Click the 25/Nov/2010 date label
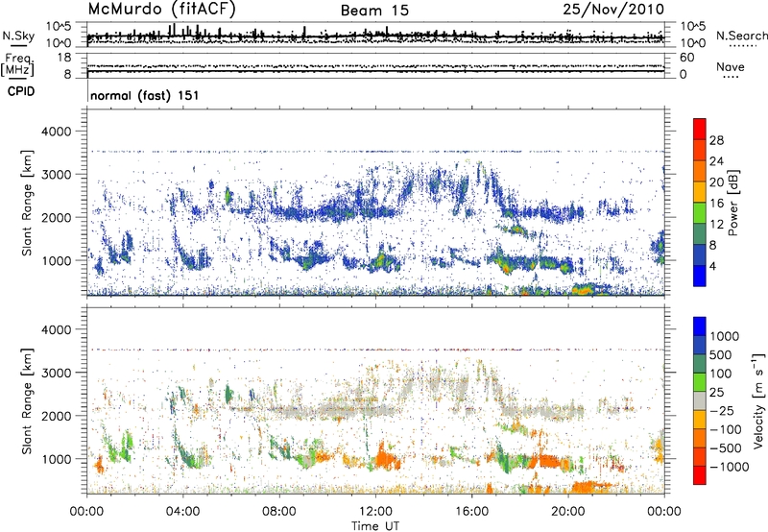The width and height of the screenshot is (768, 532). pyautogui.click(x=613, y=9)
